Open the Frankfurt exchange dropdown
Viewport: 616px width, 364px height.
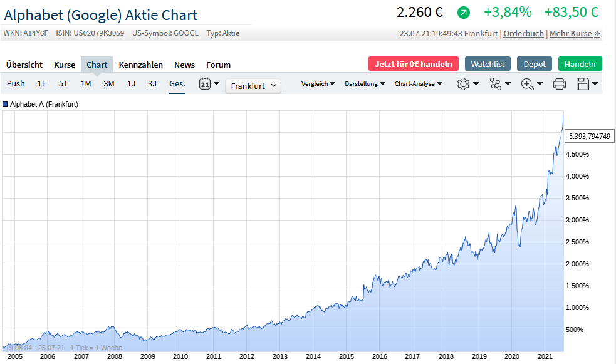tap(253, 86)
